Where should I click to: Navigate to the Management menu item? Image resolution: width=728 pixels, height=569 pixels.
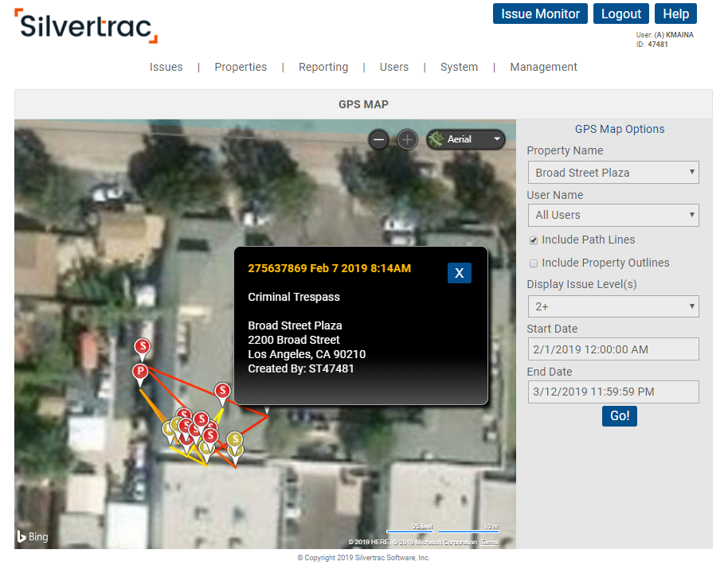543,67
